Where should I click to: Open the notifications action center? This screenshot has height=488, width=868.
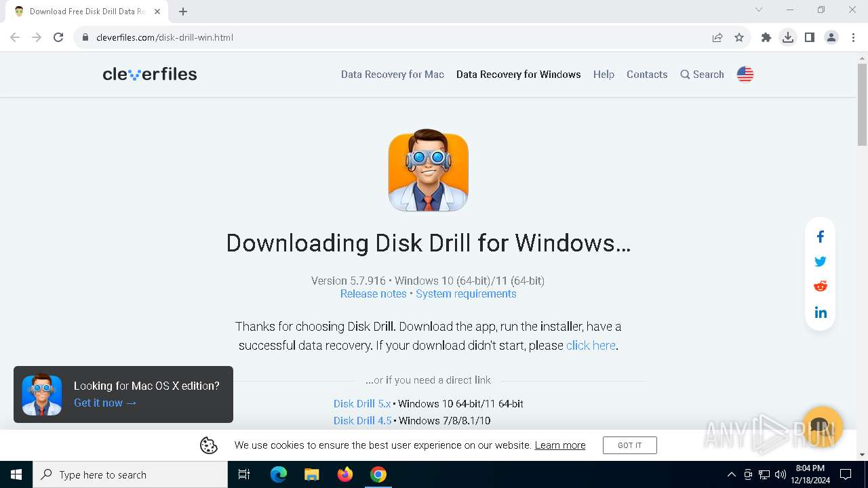pyautogui.click(x=846, y=474)
